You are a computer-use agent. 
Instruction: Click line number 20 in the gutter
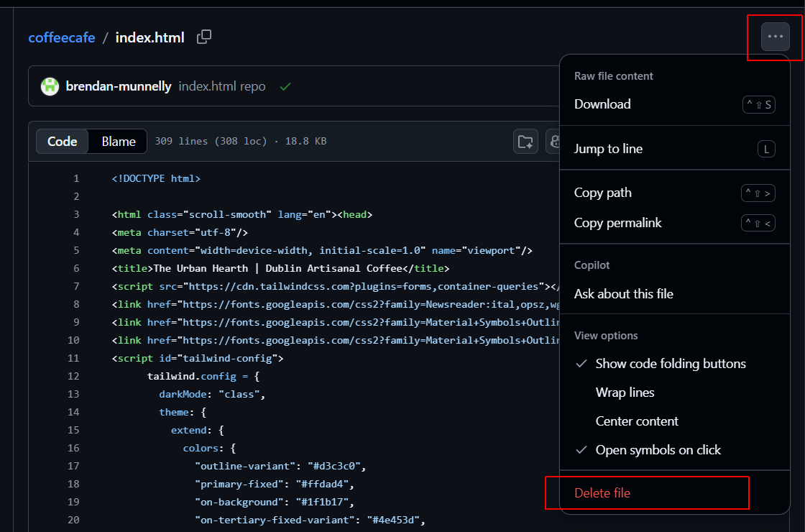pyautogui.click(x=73, y=520)
